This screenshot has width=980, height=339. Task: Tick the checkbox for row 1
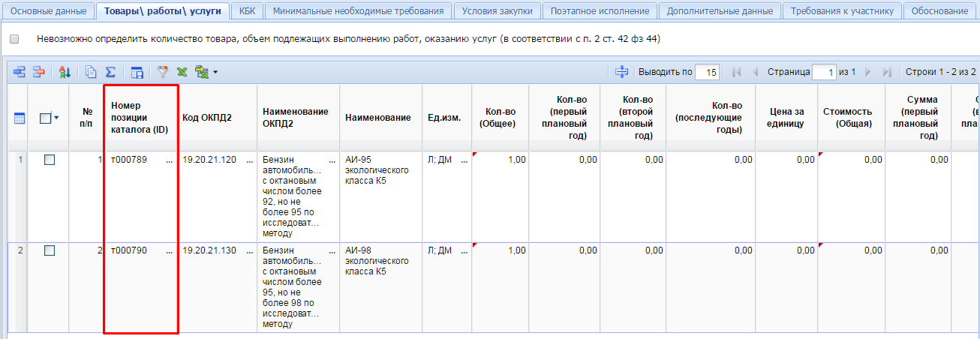click(x=50, y=160)
